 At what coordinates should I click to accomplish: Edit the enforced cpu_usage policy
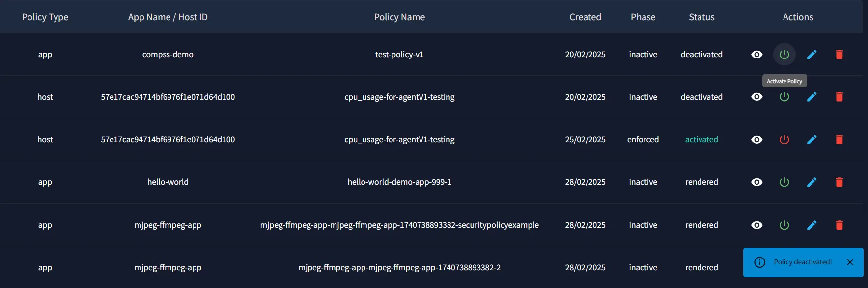pos(812,140)
